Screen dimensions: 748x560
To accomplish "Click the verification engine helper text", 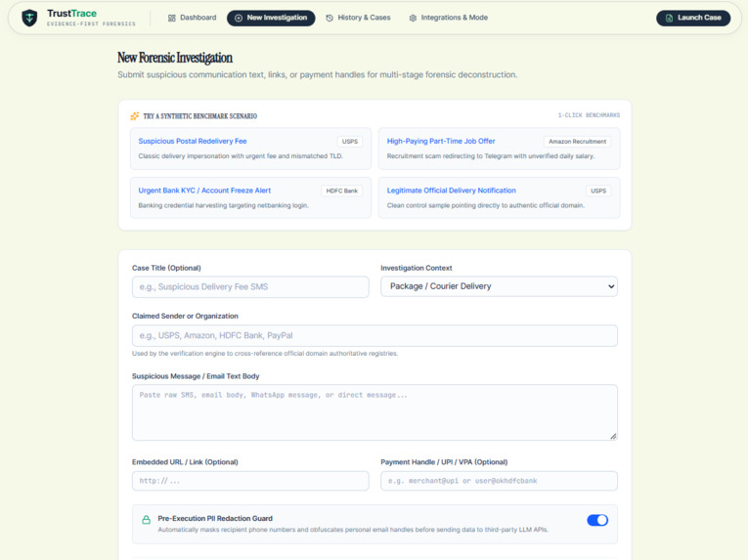I will (x=265, y=354).
